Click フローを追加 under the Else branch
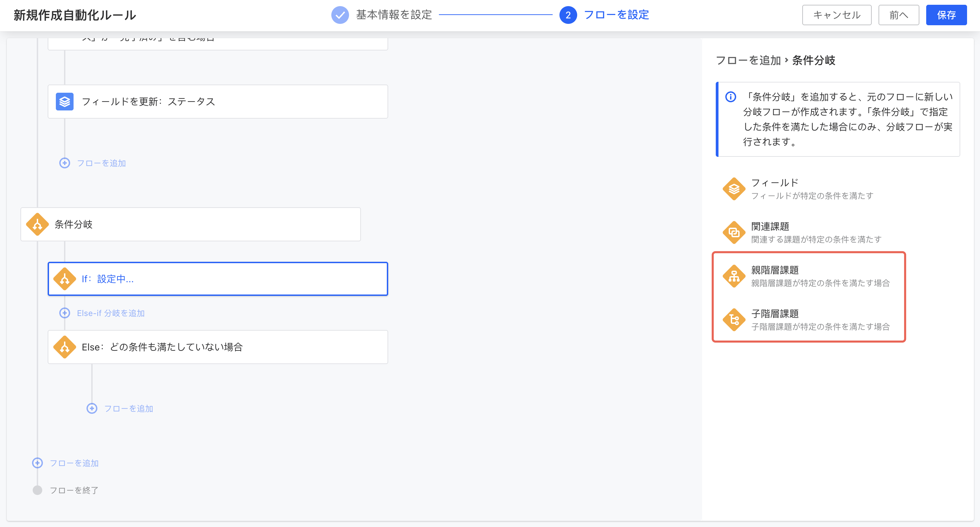The width and height of the screenshot is (980, 527). coord(128,409)
